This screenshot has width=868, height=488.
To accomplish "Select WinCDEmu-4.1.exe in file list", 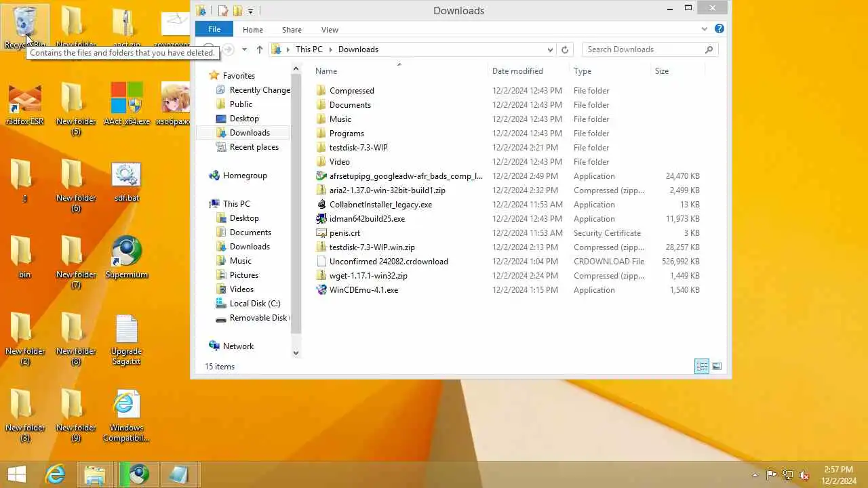I will 509,289.
